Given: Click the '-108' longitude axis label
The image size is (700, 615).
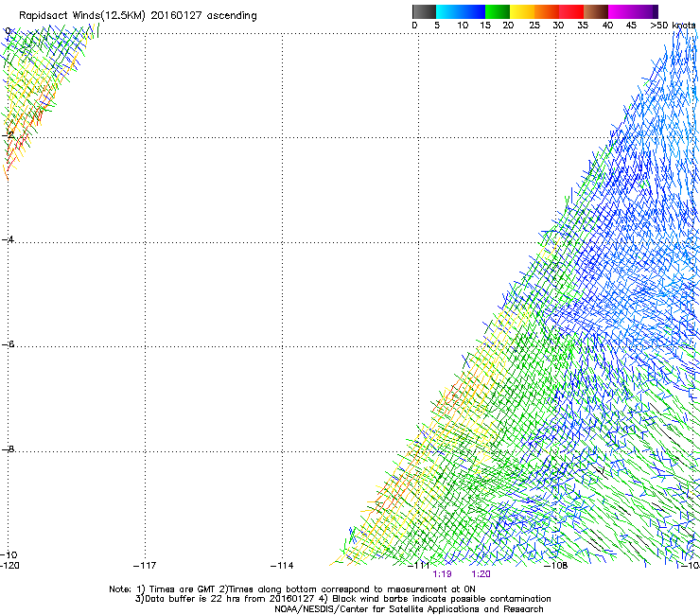Looking at the screenshot, I should [x=556, y=566].
